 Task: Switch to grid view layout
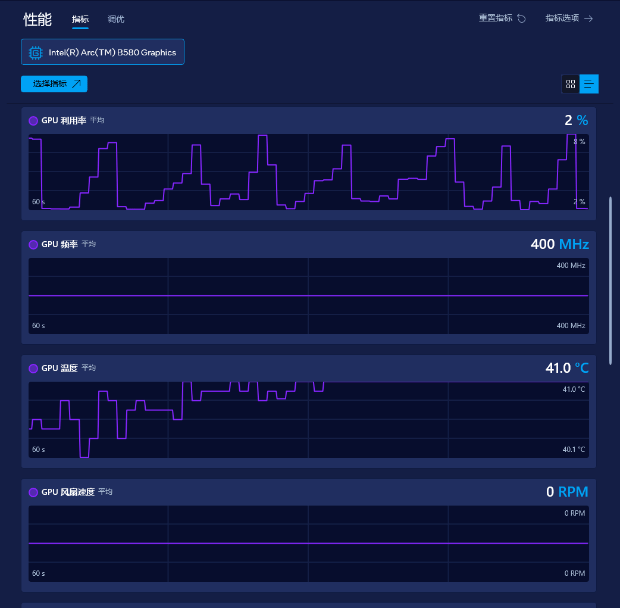click(570, 84)
